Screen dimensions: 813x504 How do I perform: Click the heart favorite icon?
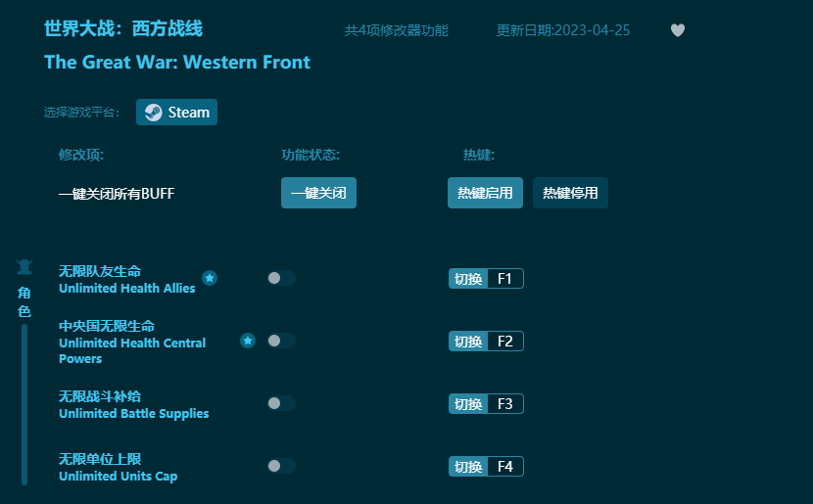(677, 30)
